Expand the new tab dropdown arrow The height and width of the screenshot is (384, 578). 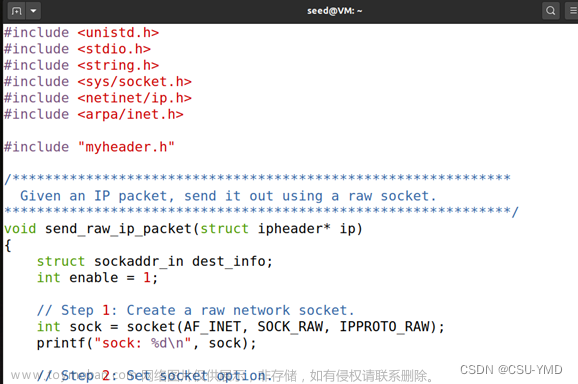pyautogui.click(x=34, y=11)
